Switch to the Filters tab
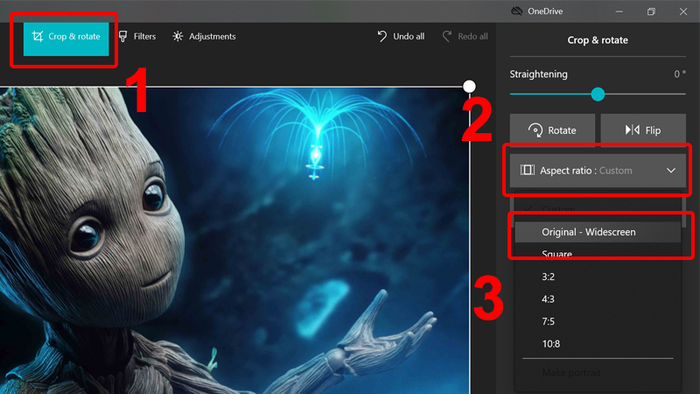The height and width of the screenshot is (394, 700). coord(138,37)
